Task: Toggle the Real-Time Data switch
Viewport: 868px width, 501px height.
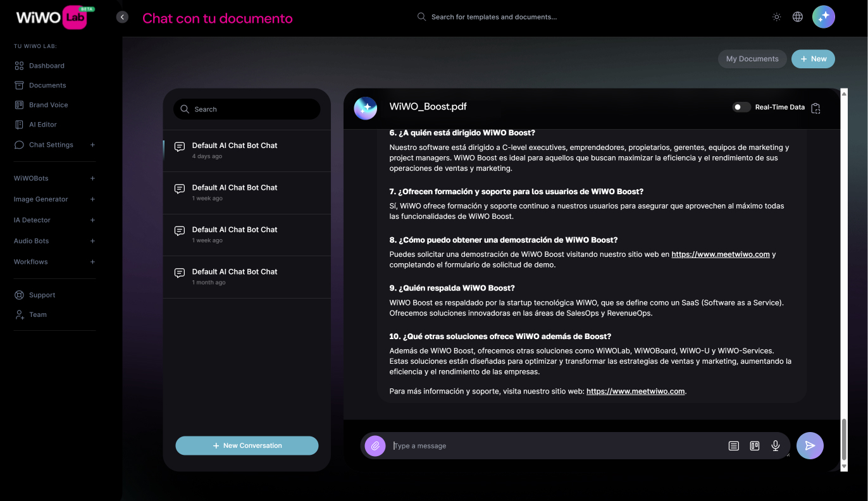Action: tap(741, 108)
